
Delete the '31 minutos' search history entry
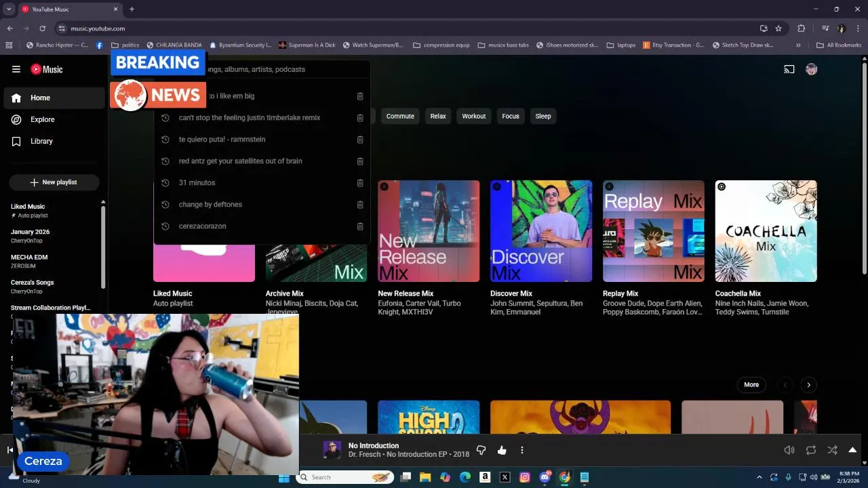[x=360, y=183]
